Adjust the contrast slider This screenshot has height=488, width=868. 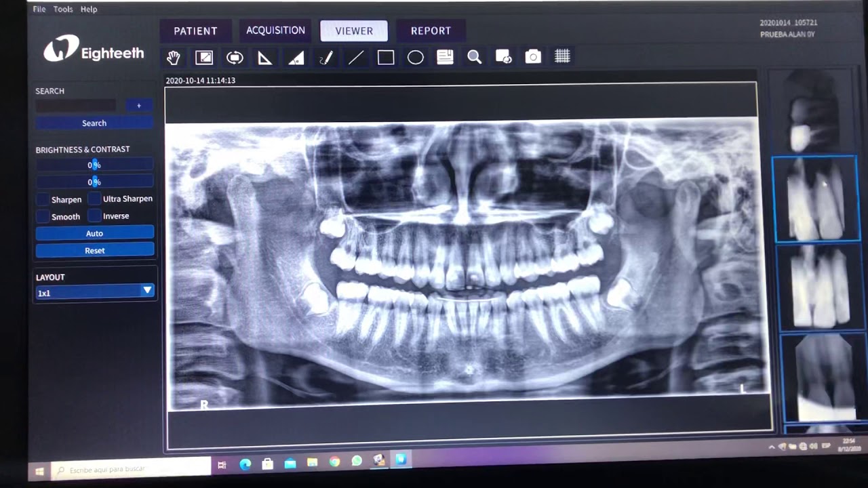pyautogui.click(x=94, y=182)
